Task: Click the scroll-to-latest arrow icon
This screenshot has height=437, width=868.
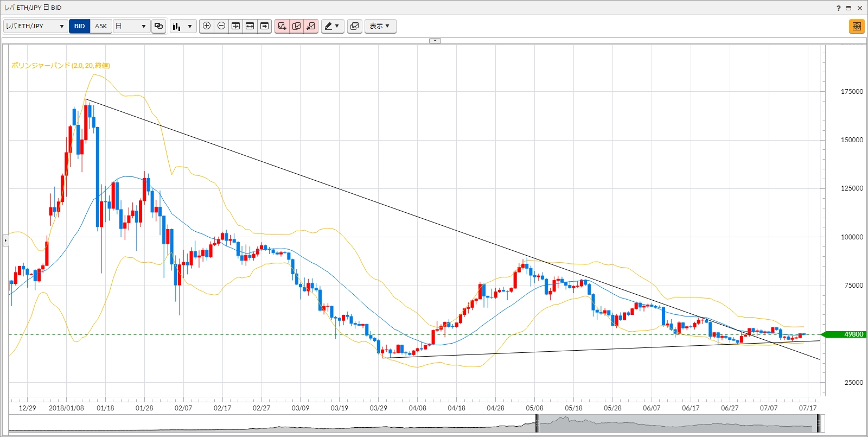Action: 264,26
